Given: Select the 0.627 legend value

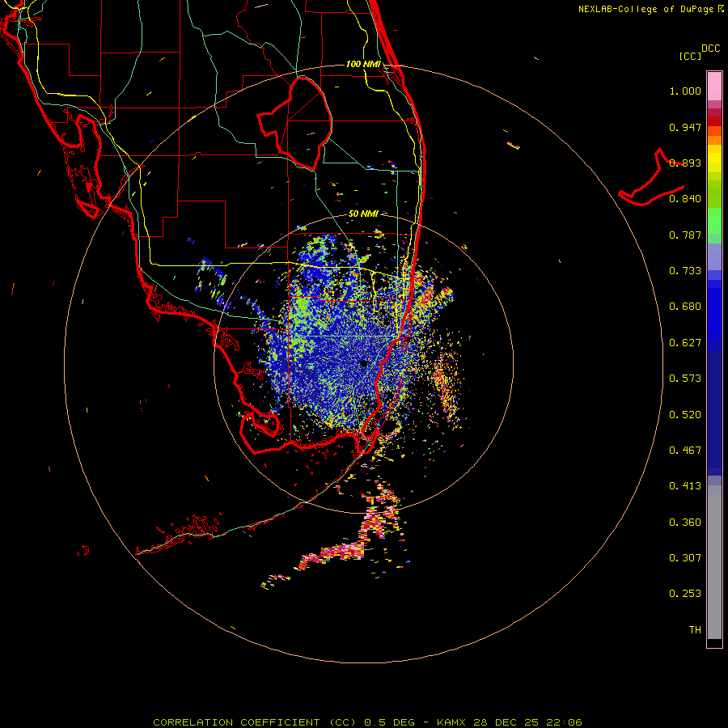Looking at the screenshot, I should click(685, 343).
